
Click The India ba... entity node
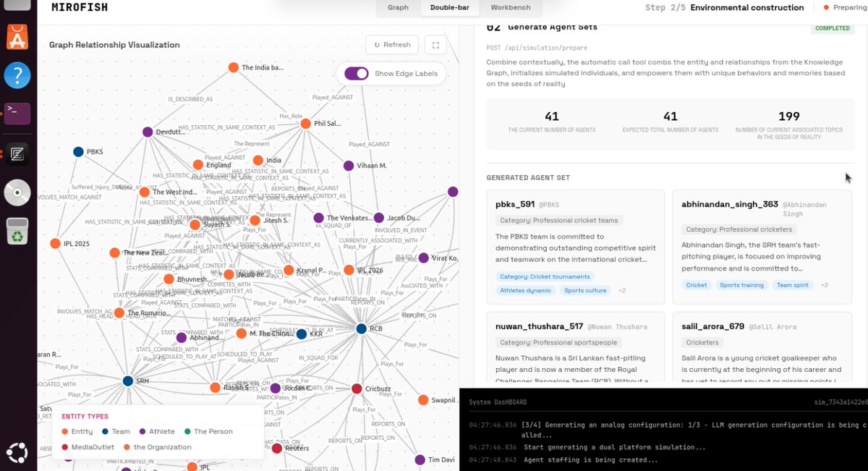point(234,67)
